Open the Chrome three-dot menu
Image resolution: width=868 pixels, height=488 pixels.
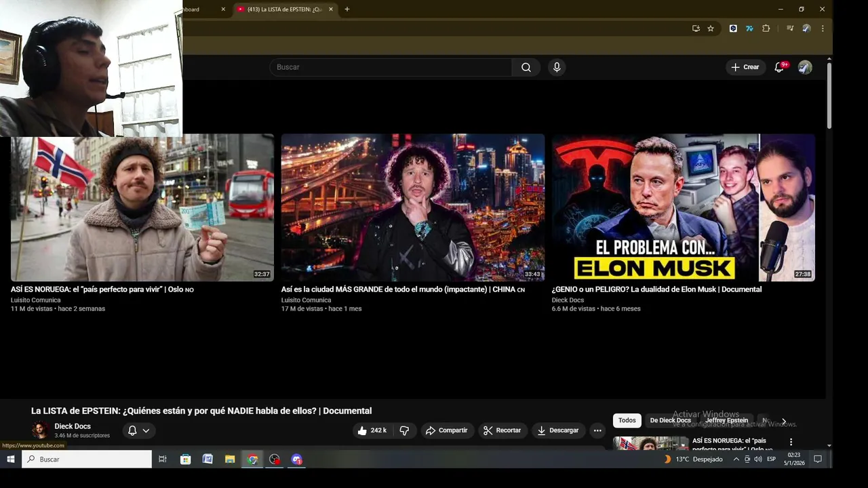point(823,28)
